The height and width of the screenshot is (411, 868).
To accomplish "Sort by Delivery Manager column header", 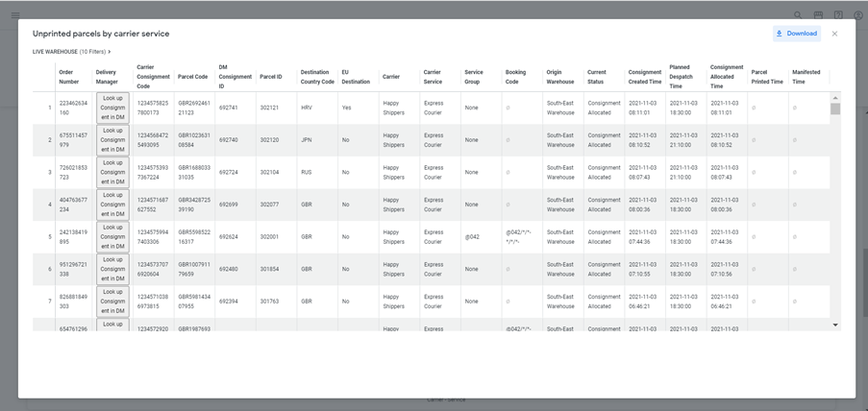I will [x=107, y=77].
